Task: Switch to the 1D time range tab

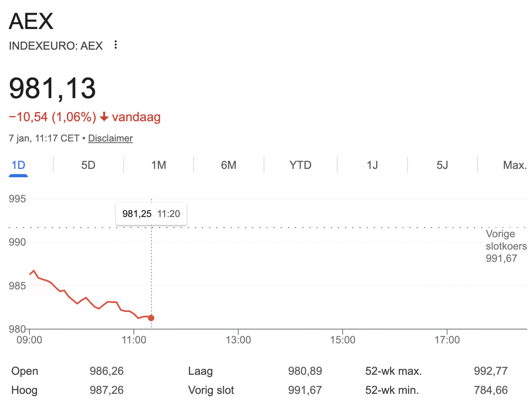Action: tap(18, 165)
